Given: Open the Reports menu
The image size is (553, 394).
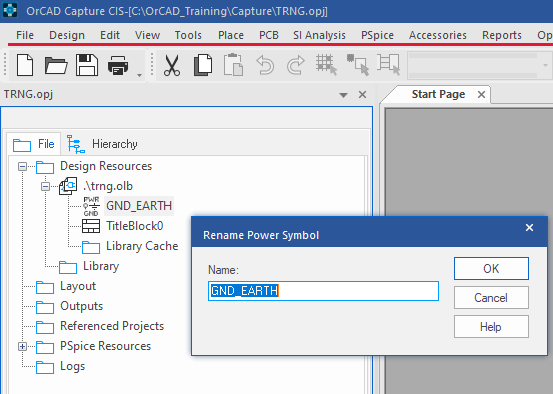Looking at the screenshot, I should [x=502, y=35].
